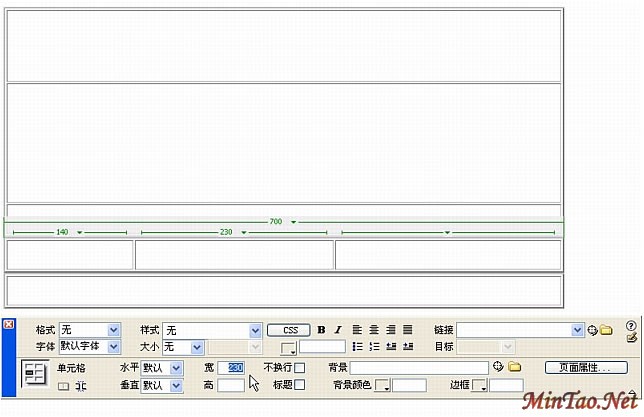
Task: Apply center text alignment
Action: pos(374,330)
